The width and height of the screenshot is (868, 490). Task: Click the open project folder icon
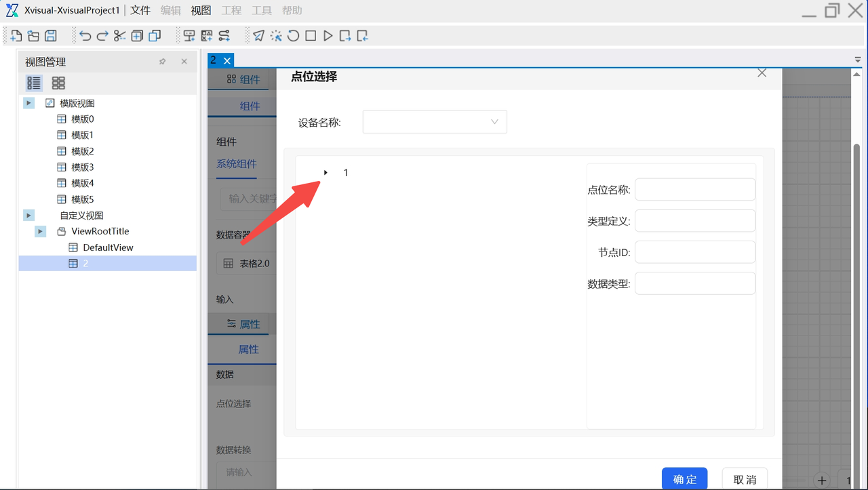click(x=33, y=36)
